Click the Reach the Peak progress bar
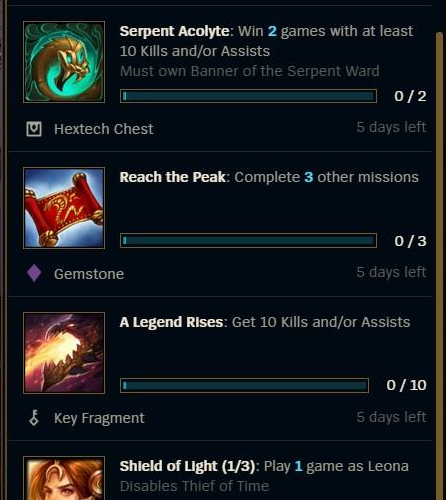 (x=248, y=241)
